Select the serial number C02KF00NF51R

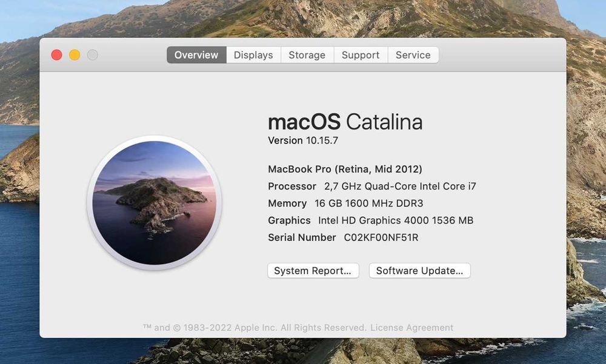(381, 237)
